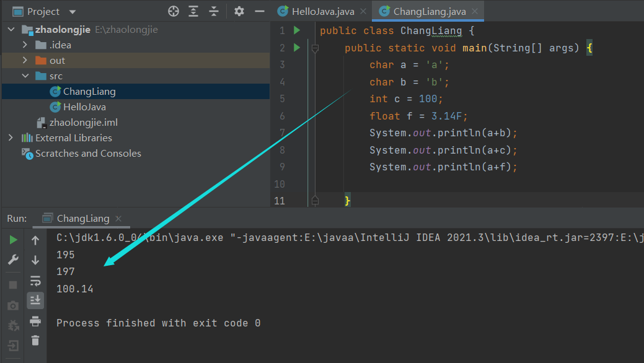The width and height of the screenshot is (644, 363).
Task: Click class name ChangLiang in editor
Action: click(431, 31)
